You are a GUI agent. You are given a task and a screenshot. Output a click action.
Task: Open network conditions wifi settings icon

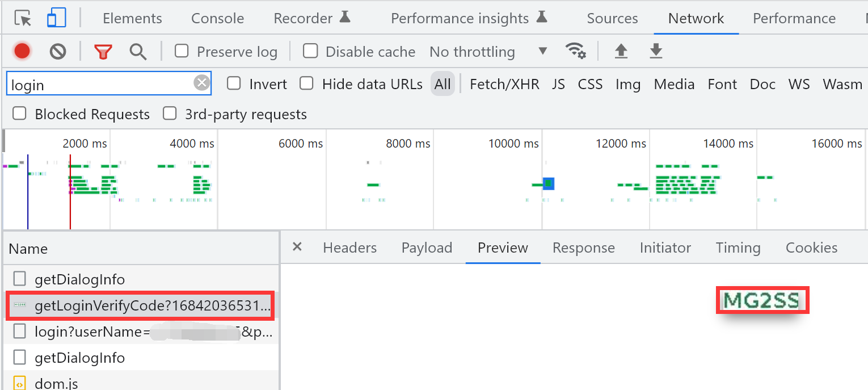click(576, 52)
